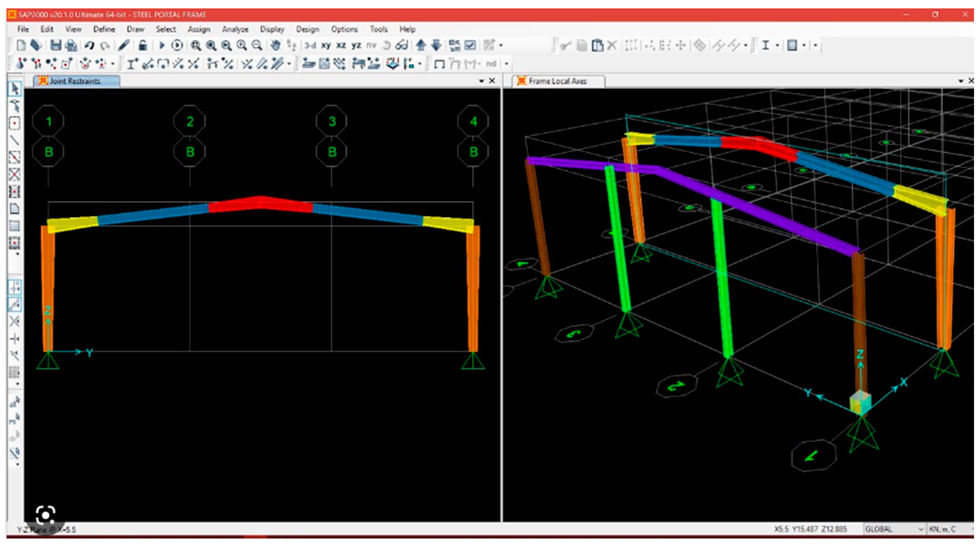Close the Joint Restraints view pane
Viewport: 980px width, 548px height.
(x=492, y=81)
